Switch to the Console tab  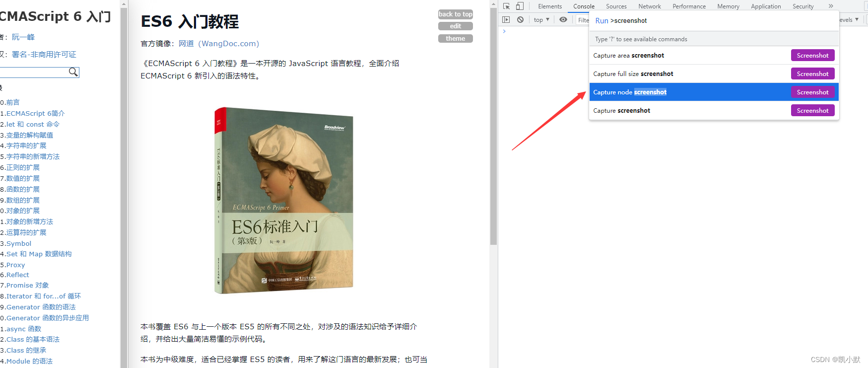click(x=584, y=6)
